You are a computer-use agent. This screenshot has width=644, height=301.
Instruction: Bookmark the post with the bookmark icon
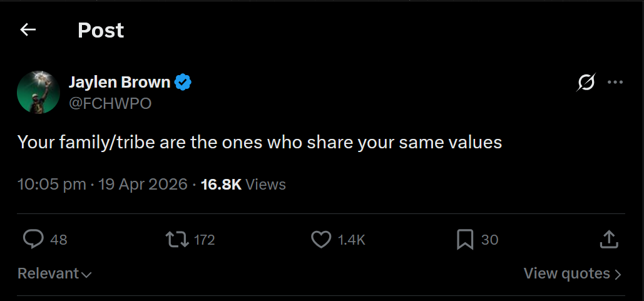pyautogui.click(x=465, y=240)
